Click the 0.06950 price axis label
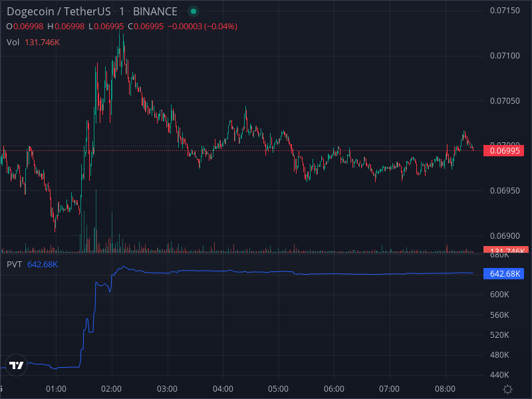Viewport: 532px width, 399px height. coord(505,191)
